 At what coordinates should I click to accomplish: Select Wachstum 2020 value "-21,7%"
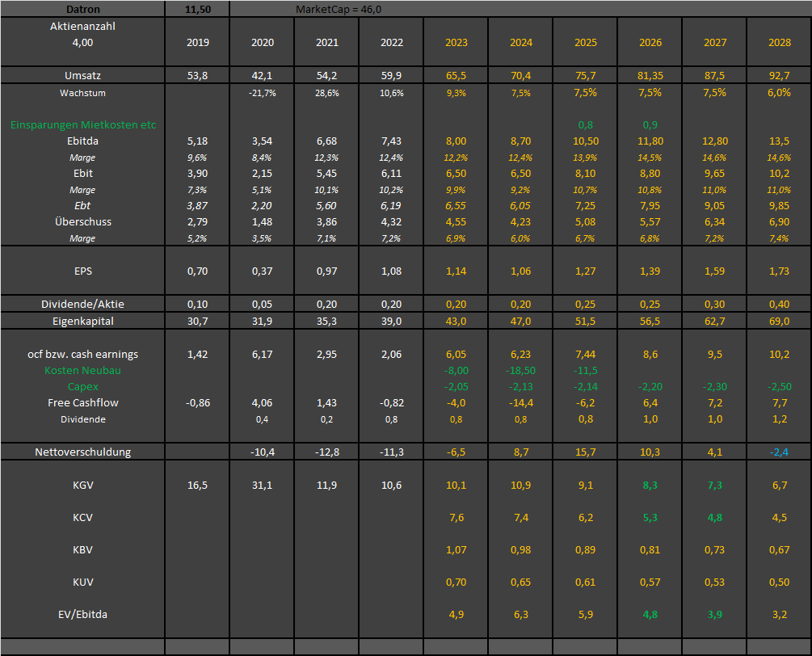click(x=262, y=93)
